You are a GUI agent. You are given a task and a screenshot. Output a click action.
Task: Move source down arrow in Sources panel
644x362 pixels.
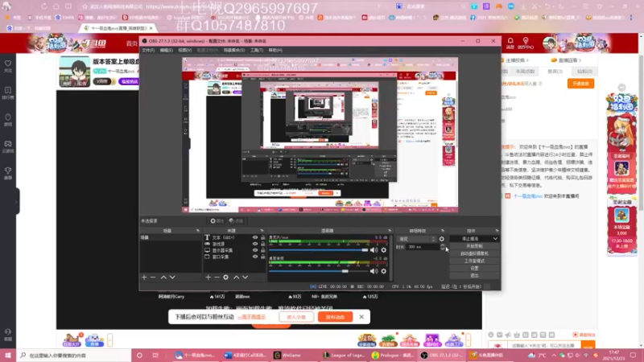pyautogui.click(x=246, y=278)
